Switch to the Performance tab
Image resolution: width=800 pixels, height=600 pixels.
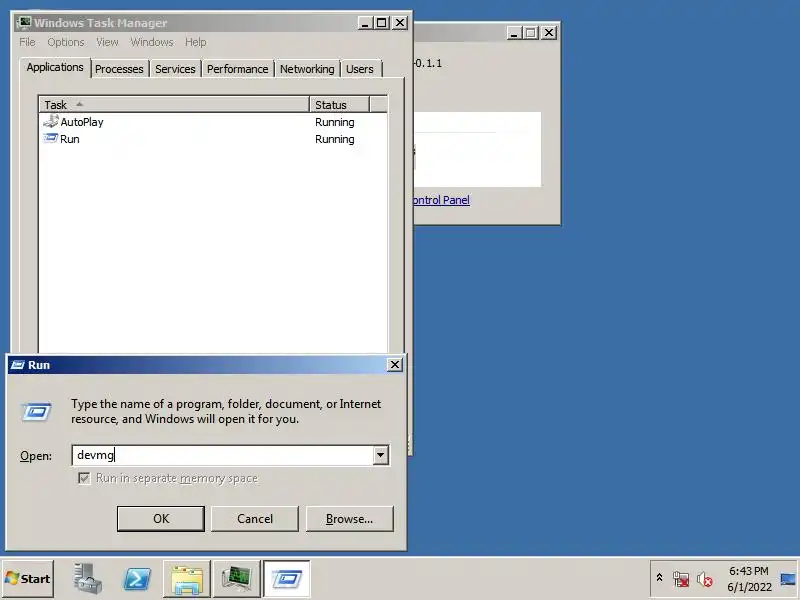(x=237, y=69)
